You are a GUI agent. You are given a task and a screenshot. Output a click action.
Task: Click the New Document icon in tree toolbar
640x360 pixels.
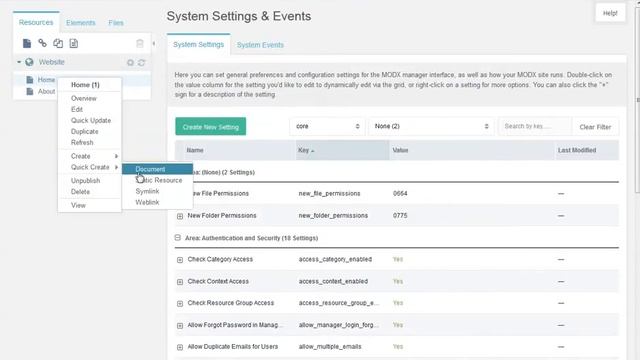point(27,43)
